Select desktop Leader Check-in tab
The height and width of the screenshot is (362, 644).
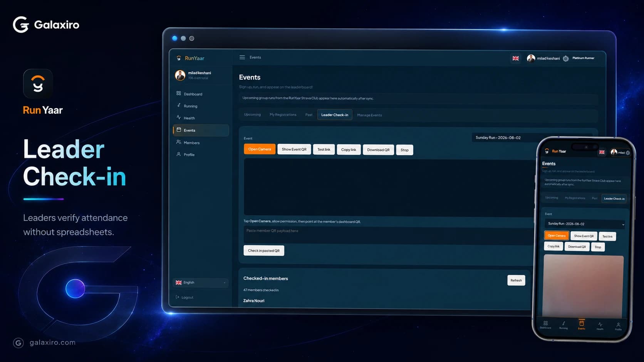(x=335, y=115)
